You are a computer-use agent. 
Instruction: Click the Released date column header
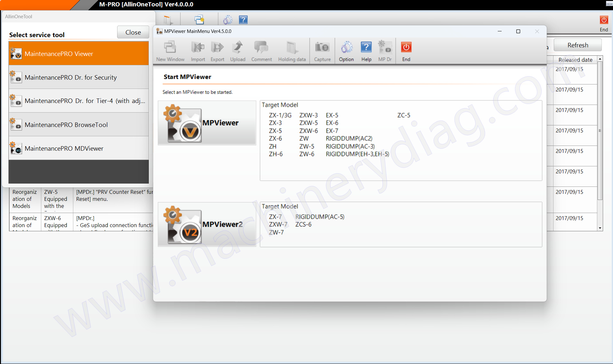[x=575, y=60]
